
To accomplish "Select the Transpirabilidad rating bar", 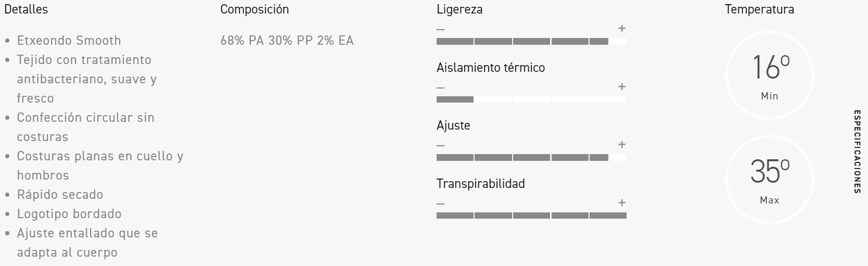I will (531, 216).
